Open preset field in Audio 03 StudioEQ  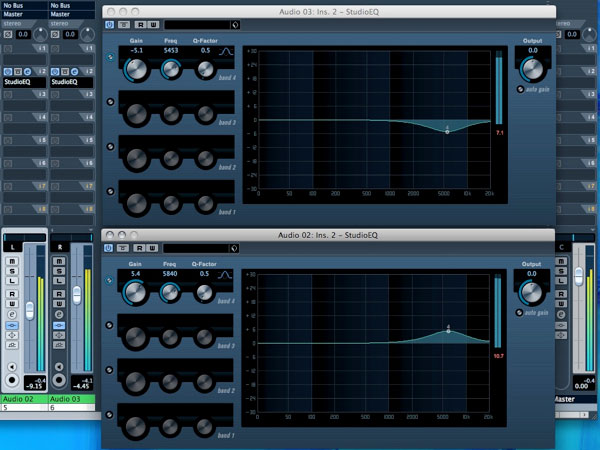(x=197, y=25)
